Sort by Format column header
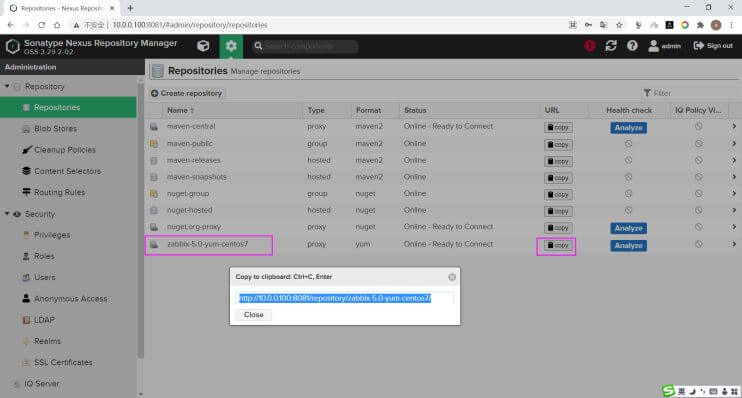 [375, 110]
